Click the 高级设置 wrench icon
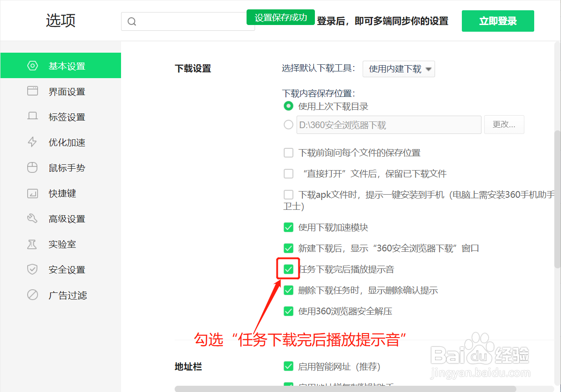The image size is (561, 392). tap(33, 218)
